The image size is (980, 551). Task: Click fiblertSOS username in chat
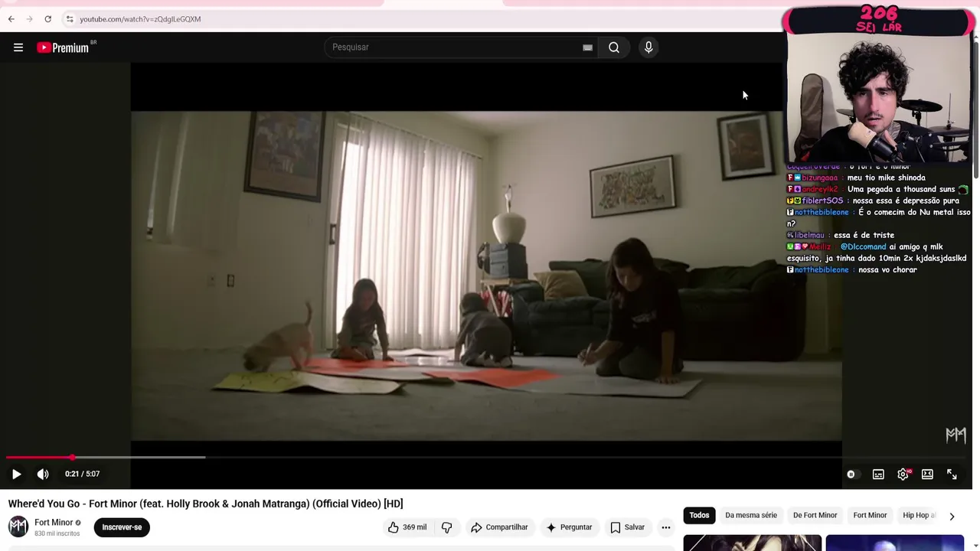tap(822, 201)
